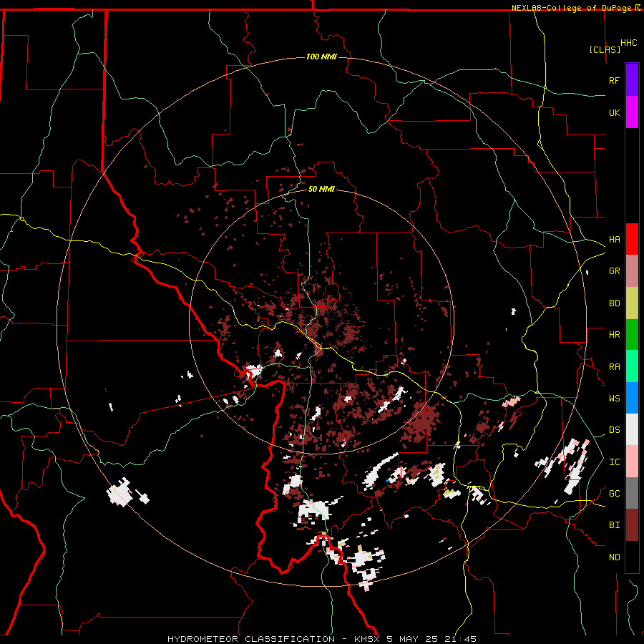The height and width of the screenshot is (644, 644).
Task: Click the UK magenta legend swatch
Action: 632,112
